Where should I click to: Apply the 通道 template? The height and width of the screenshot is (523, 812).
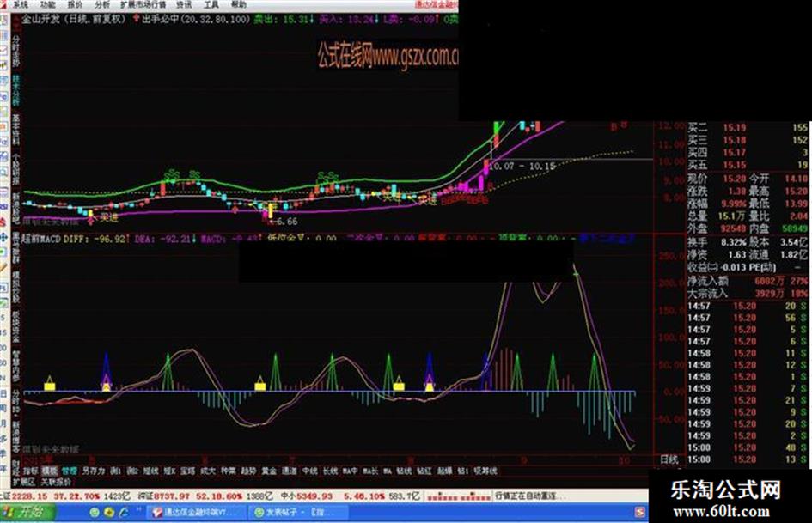(289, 471)
